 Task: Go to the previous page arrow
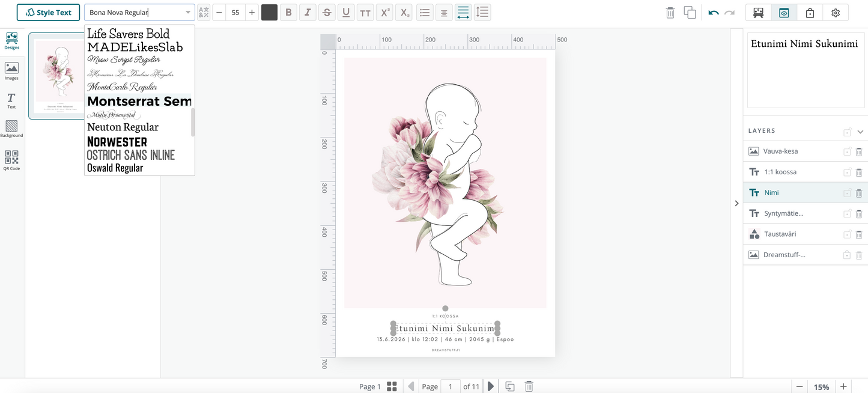(411, 386)
